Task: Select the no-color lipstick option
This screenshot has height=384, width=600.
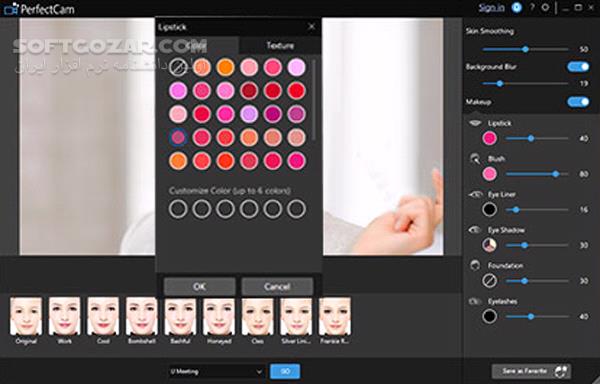Action: click(178, 67)
